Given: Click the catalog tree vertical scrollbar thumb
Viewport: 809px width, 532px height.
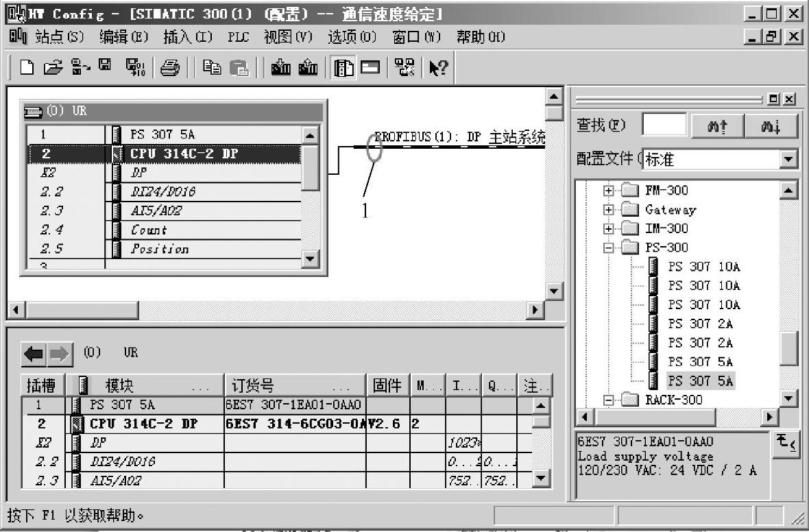Looking at the screenshot, I should pos(789,350).
